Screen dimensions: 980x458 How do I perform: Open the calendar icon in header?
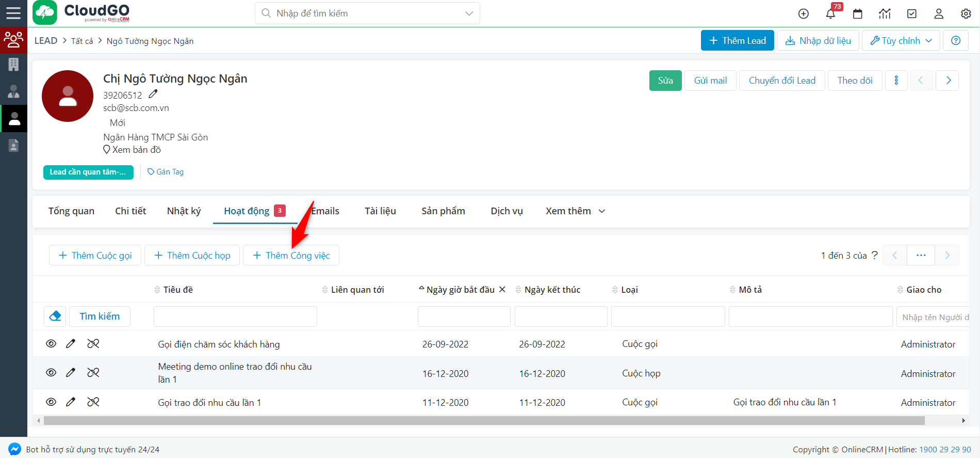(858, 14)
